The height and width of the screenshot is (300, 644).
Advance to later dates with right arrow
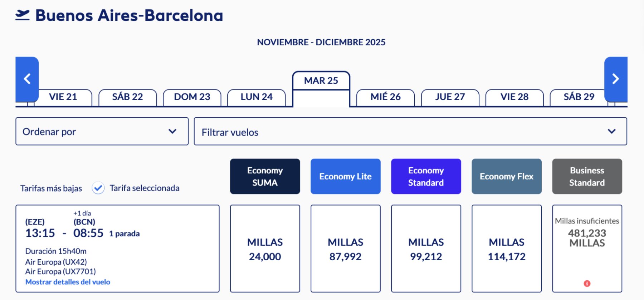615,79
